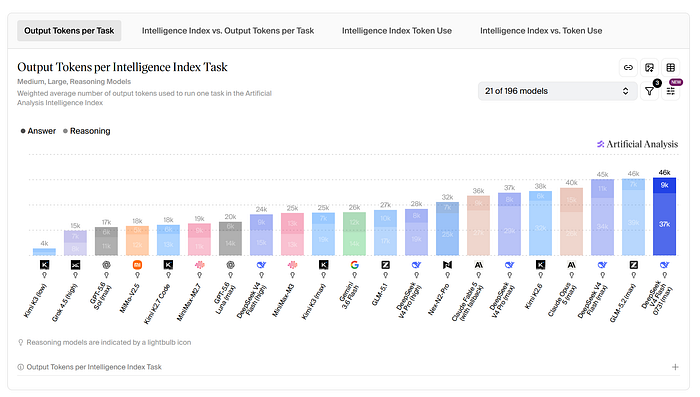Click Artificial Analysis logo watermark
This screenshot has height=397, width=700.
[x=638, y=144]
